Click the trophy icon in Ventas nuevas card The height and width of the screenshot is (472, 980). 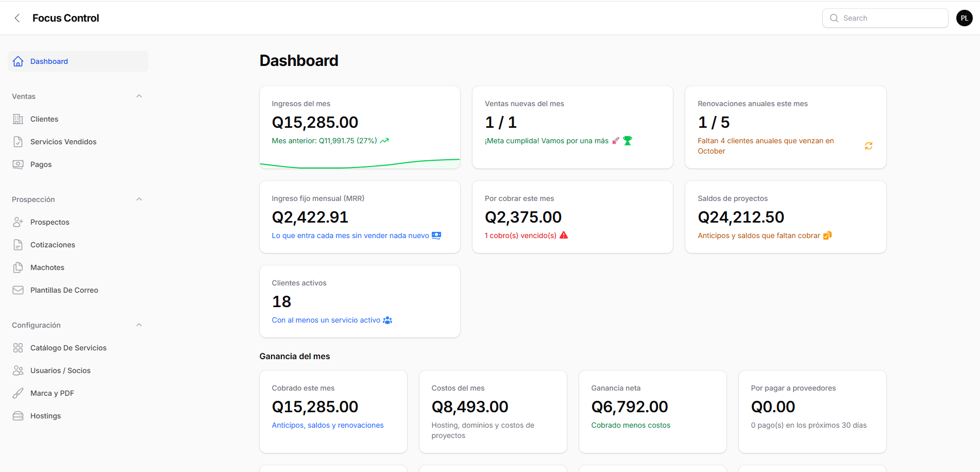[x=628, y=141]
